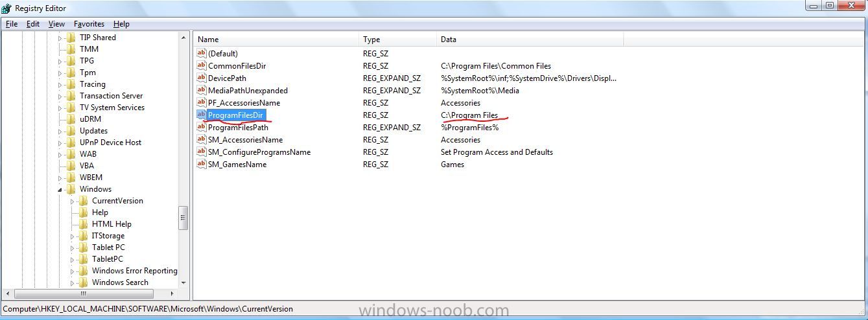Collapse the Windows key
The height and width of the screenshot is (320, 868).
(x=60, y=189)
